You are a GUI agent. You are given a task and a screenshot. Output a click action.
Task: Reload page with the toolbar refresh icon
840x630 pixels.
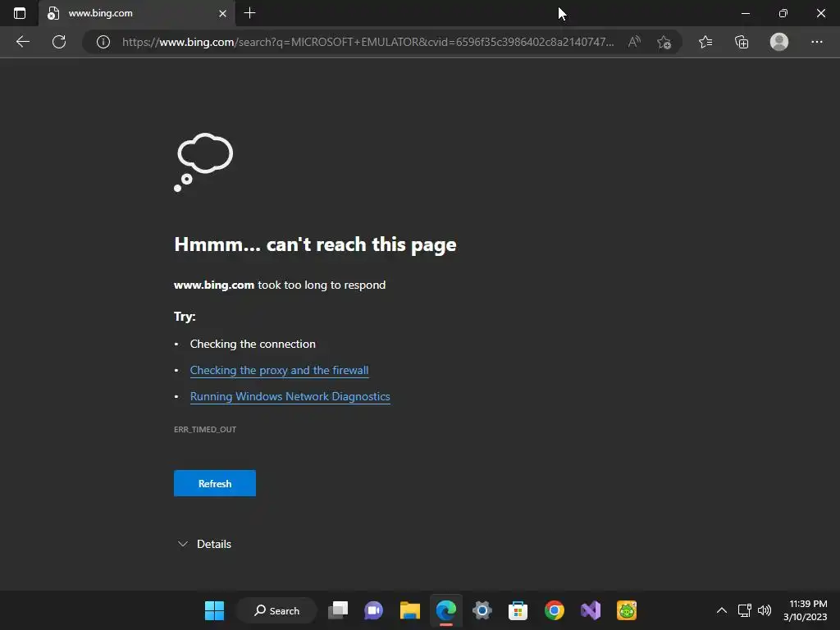pyautogui.click(x=59, y=42)
